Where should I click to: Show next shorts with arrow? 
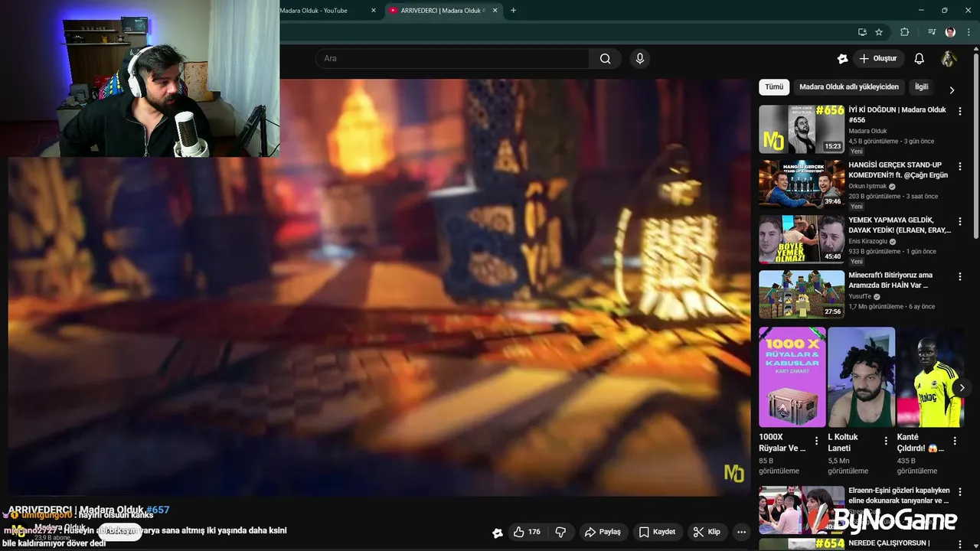pyautogui.click(x=962, y=388)
